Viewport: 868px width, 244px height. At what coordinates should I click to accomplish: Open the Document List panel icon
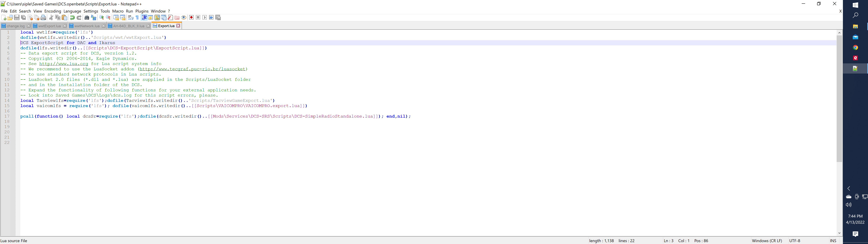(164, 17)
